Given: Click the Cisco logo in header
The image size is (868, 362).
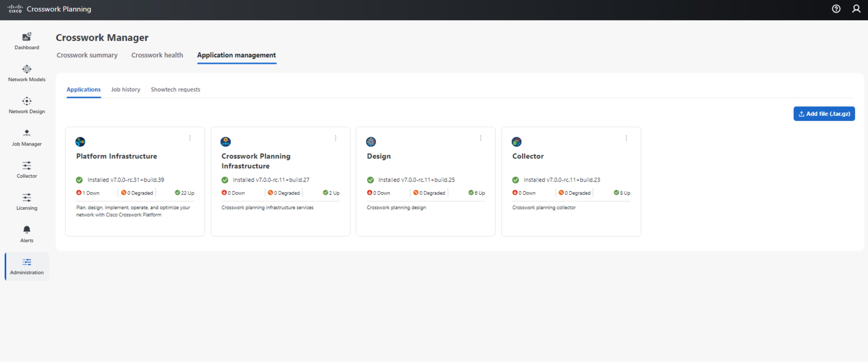Looking at the screenshot, I should click(x=15, y=9).
